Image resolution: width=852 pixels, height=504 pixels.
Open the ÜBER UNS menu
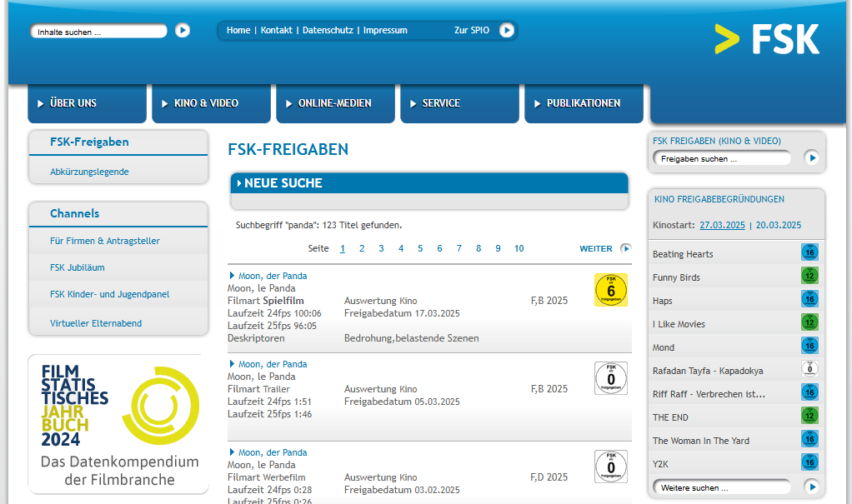point(87,103)
